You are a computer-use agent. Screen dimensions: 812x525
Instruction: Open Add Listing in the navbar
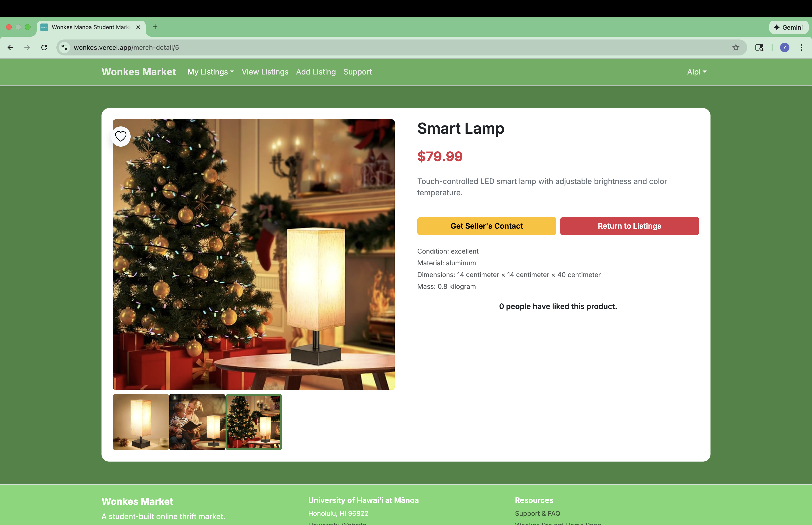[x=316, y=72]
